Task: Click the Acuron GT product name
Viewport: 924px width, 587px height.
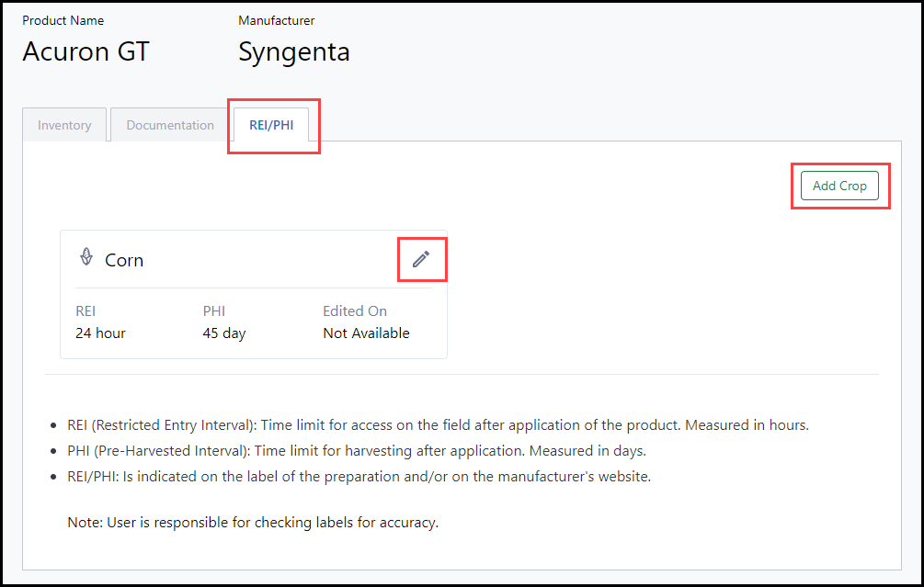Action: pyautogui.click(x=86, y=51)
